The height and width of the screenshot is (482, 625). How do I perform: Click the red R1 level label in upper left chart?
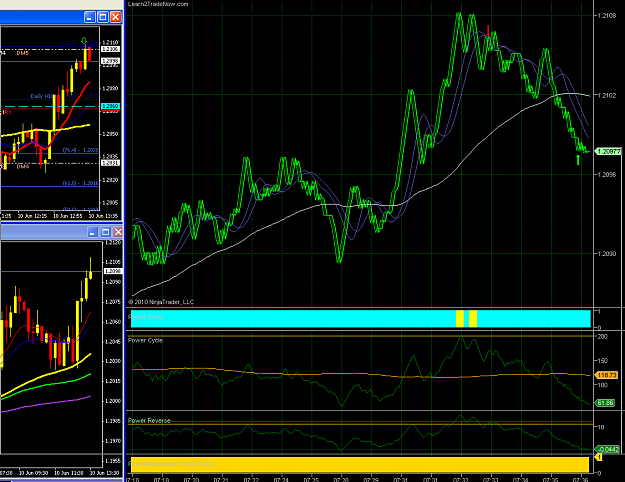[x=6, y=112]
